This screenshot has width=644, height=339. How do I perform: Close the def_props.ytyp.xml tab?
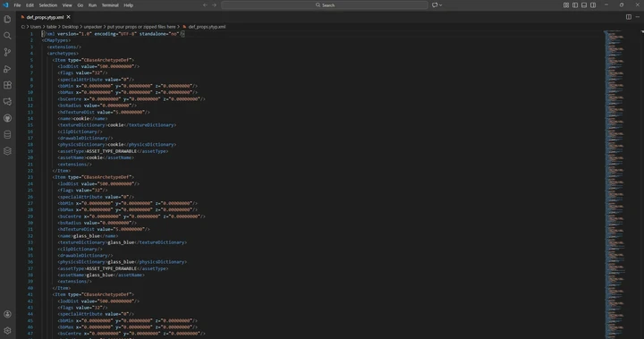click(69, 17)
